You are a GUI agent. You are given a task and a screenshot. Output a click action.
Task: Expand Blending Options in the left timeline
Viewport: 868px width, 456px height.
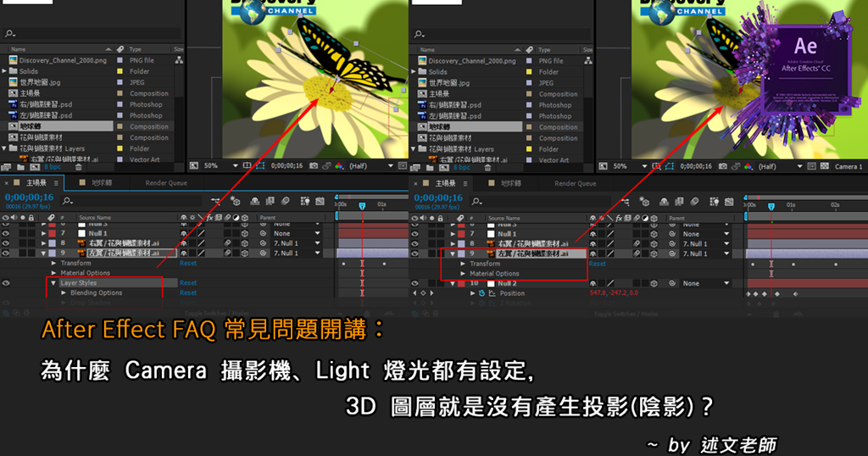tap(64, 292)
